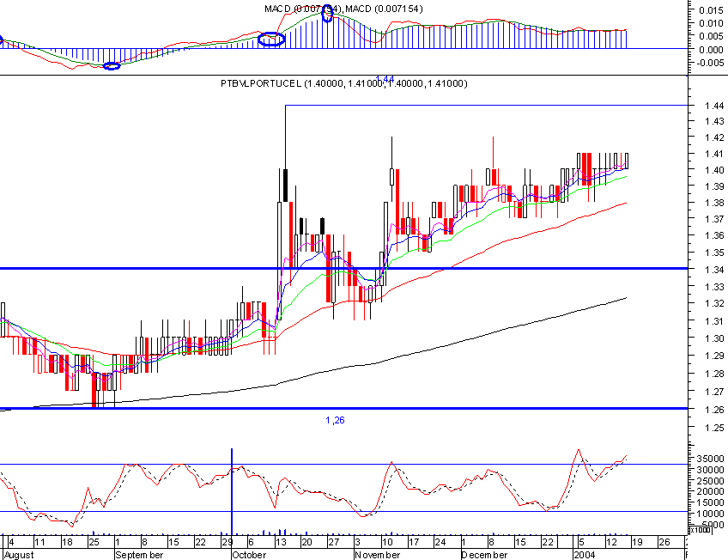
Task: Click the MACD (0.007154) indicator title
Action: click(343, 9)
